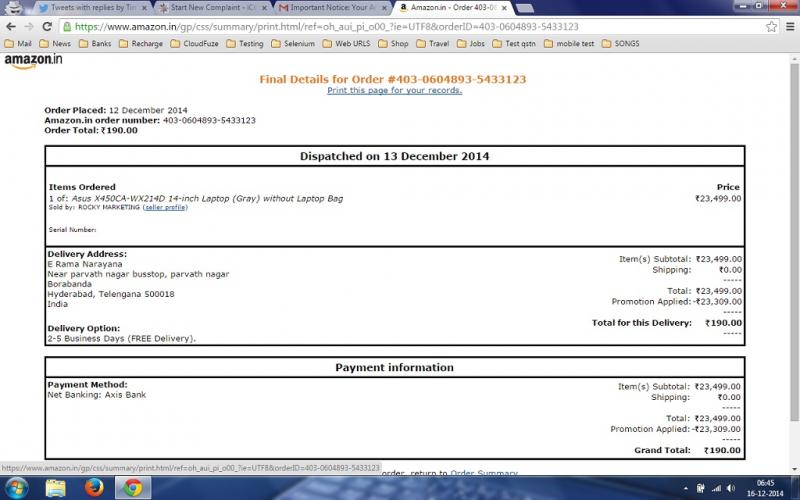Open the Testing bookmarks folder
Screen dimensions: 800x500
[x=245, y=43]
